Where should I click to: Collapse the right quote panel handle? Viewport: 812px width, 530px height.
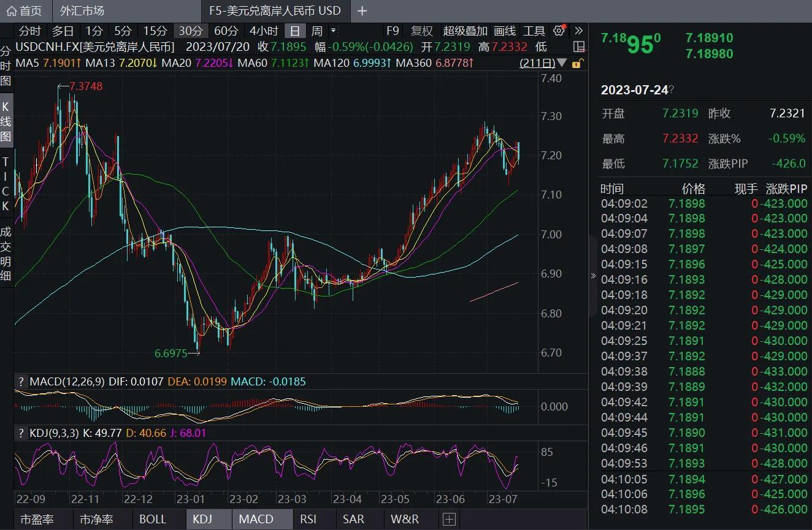[x=593, y=276]
